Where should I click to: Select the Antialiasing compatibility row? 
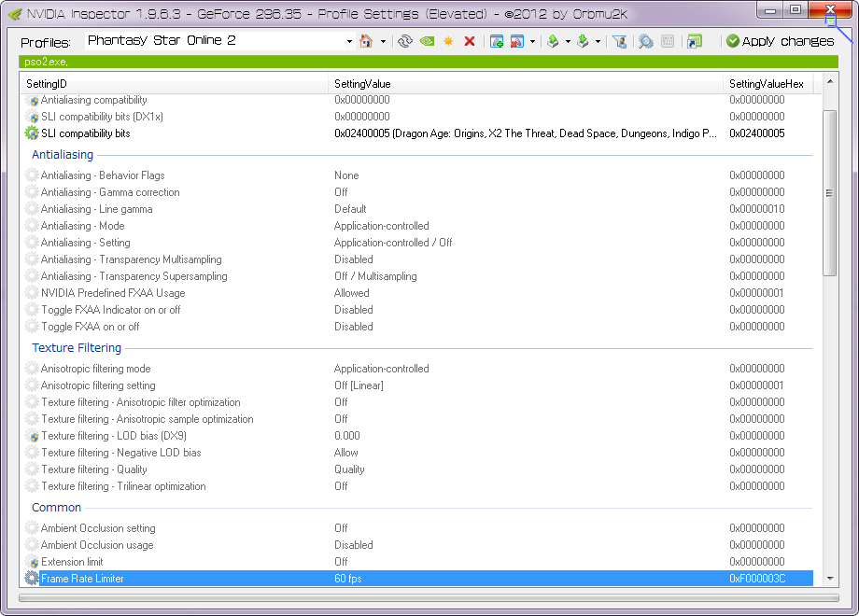coord(418,100)
